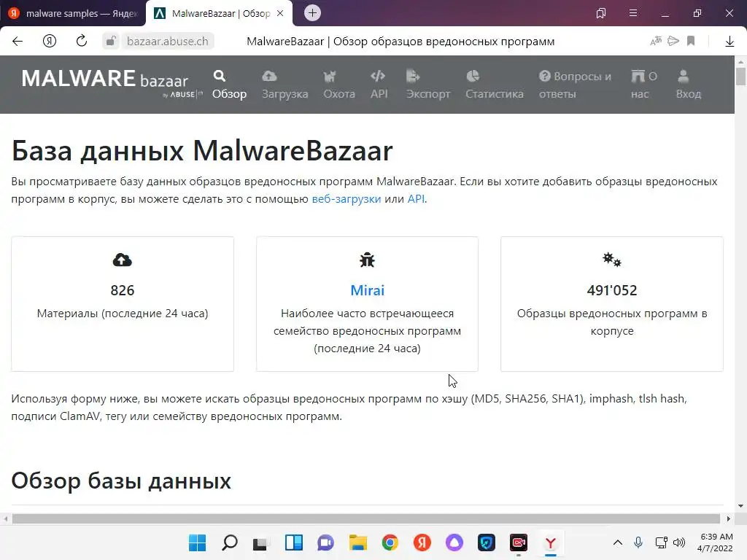
Task: Follow the веб-загрузки link
Action: coord(347,199)
